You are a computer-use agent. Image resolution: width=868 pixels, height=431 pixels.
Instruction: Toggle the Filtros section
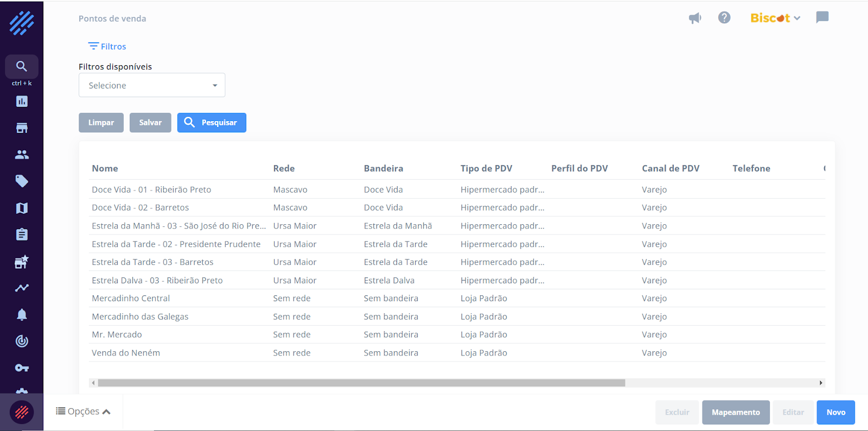107,47
